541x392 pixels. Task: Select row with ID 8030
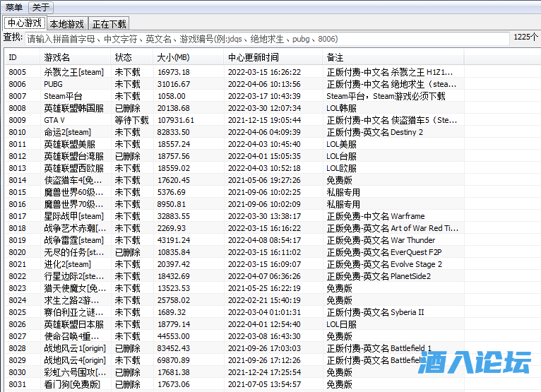234,372
